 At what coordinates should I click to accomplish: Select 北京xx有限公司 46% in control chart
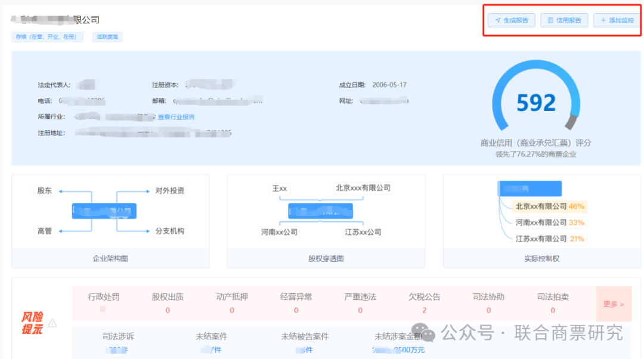point(549,206)
